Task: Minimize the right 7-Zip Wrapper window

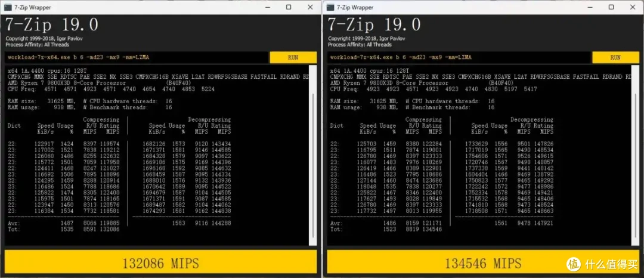Action: click(590, 7)
